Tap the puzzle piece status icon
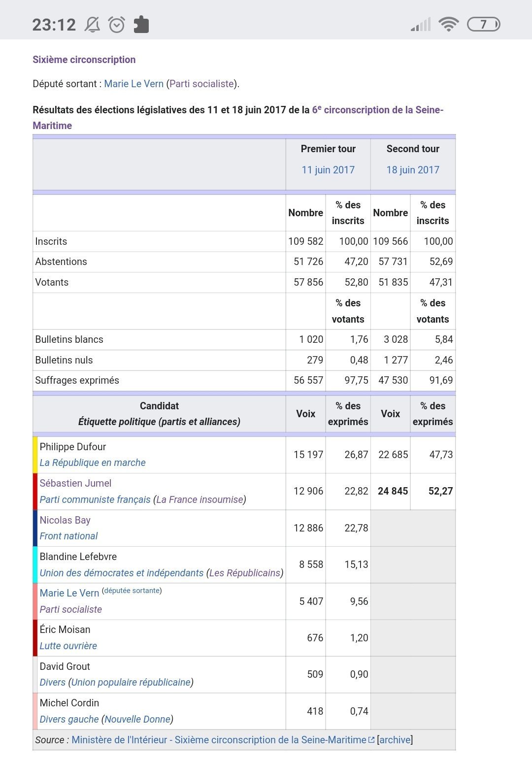This screenshot has width=532, height=762. [141, 25]
